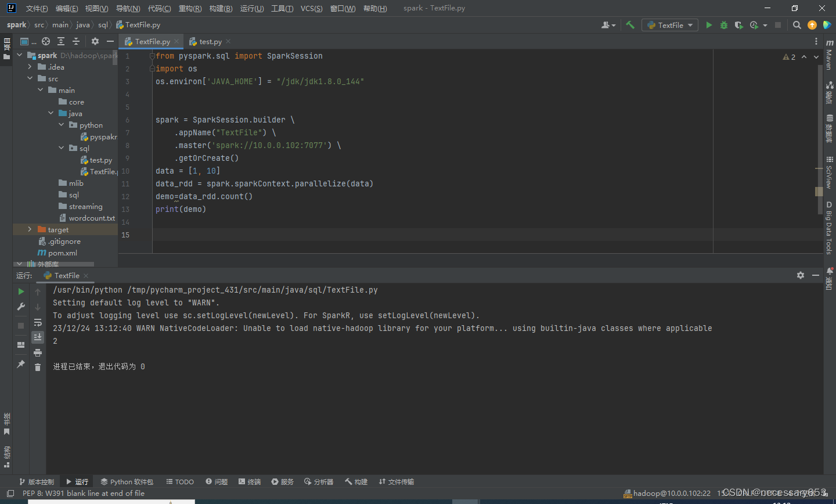Click the Build hammer icon
The height and width of the screenshot is (504, 836).
click(x=630, y=25)
